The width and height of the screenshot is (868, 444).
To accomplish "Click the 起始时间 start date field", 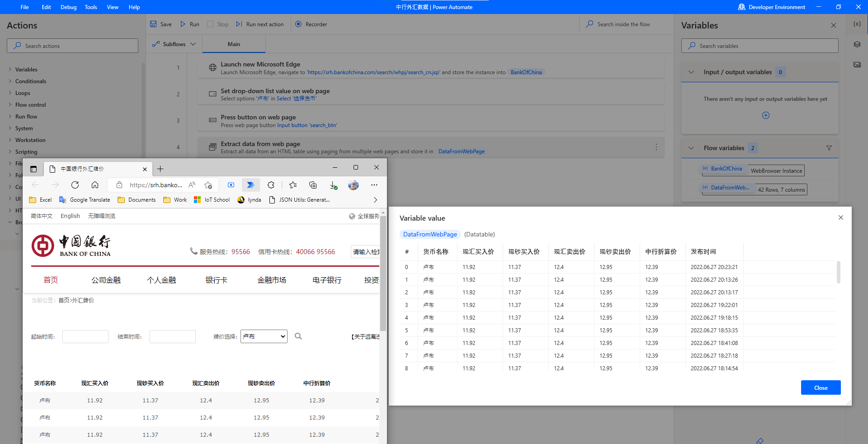I will [85, 336].
